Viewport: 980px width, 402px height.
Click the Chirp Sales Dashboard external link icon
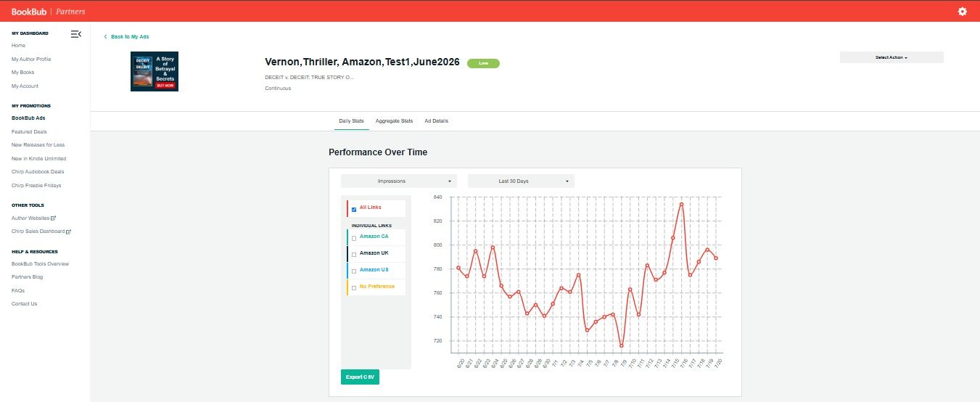point(69,231)
